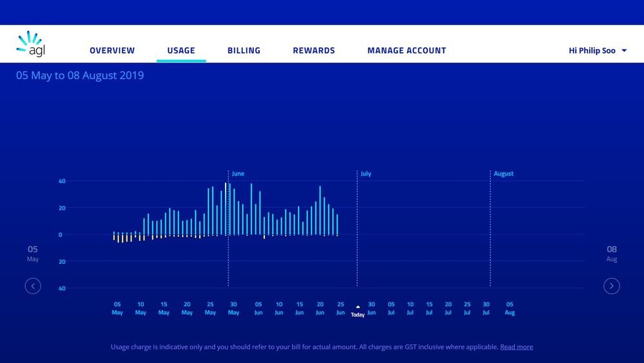Viewport: 644px width, 363px height.
Task: Switch to the Rewards tab
Action: click(x=314, y=50)
